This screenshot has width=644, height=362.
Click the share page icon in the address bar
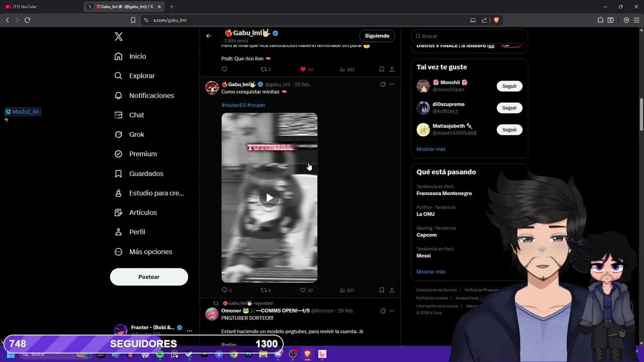click(x=484, y=20)
